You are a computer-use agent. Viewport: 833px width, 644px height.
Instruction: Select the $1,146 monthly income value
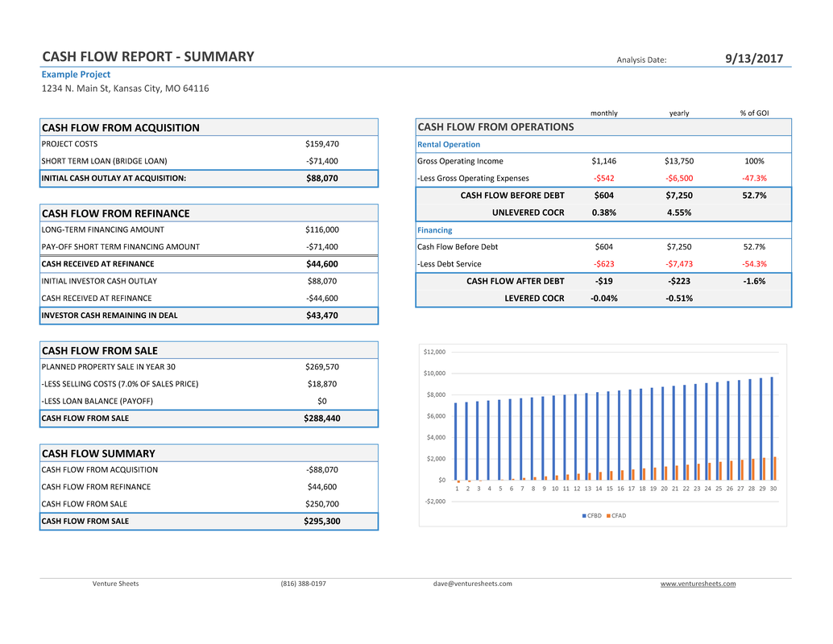(604, 161)
